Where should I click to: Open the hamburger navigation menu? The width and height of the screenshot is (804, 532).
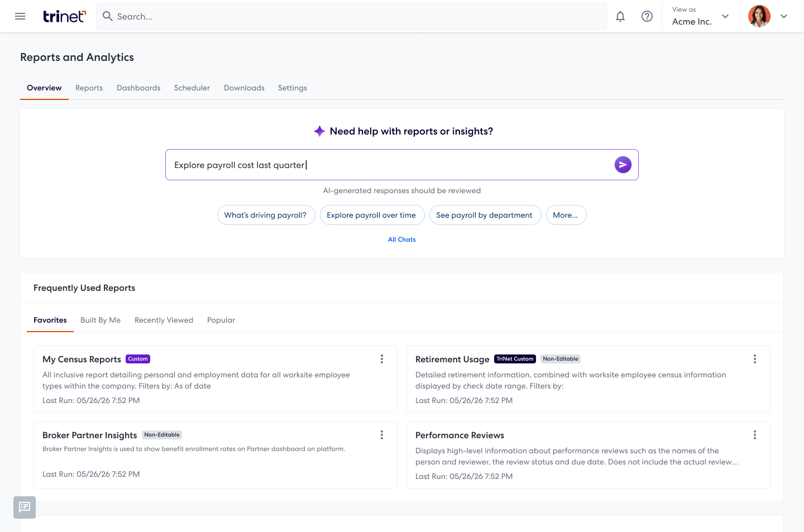[20, 16]
